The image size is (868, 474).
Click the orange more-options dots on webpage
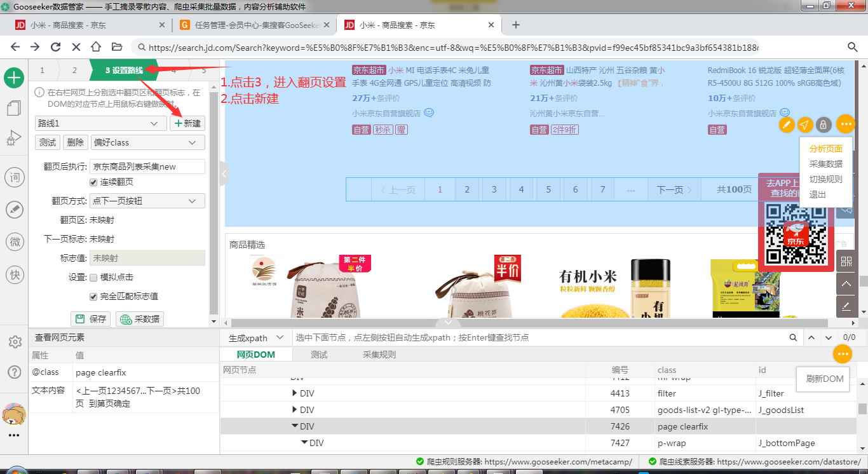pos(845,124)
